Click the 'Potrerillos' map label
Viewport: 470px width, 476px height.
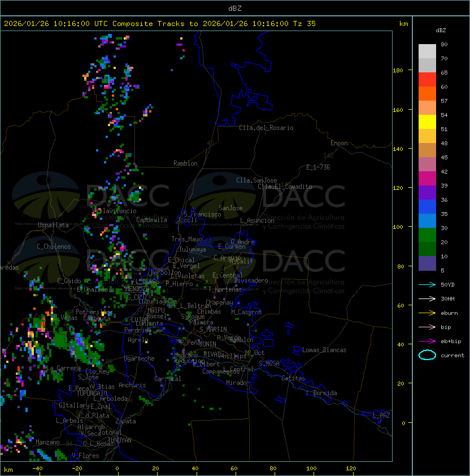[x=94, y=312]
